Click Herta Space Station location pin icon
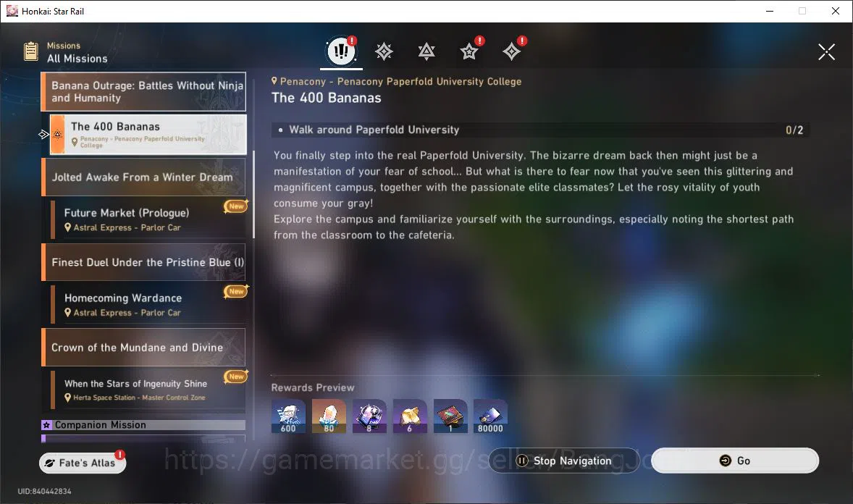Image resolution: width=853 pixels, height=504 pixels. coord(68,398)
